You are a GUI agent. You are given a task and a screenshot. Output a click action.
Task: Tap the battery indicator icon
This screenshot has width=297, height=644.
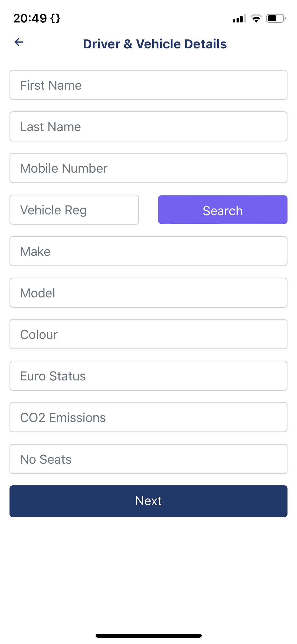click(x=276, y=18)
